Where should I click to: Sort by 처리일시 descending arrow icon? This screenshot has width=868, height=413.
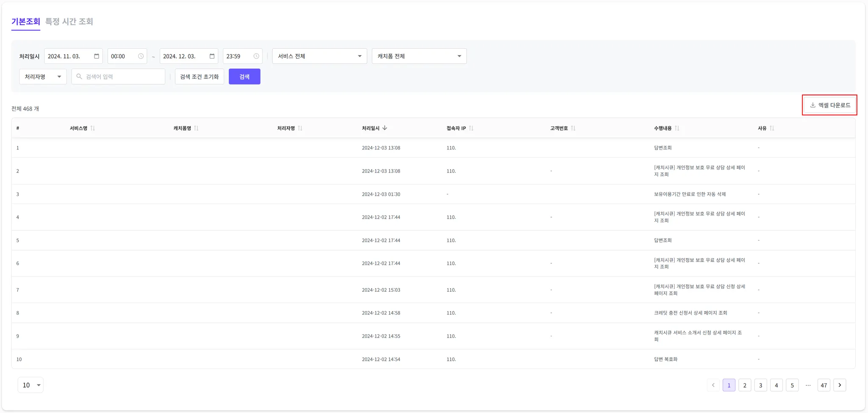[385, 128]
